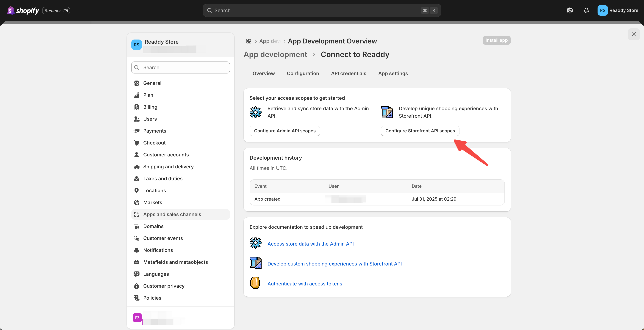Click App development breadcrumb heading
The image size is (644, 330).
tap(275, 54)
